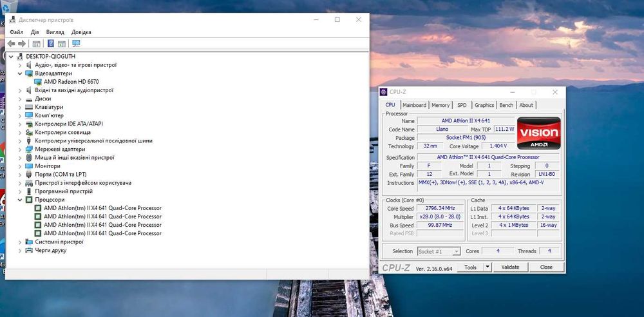Click the Code Name value Llano
The height and width of the screenshot is (317, 644).
pyautogui.click(x=442, y=129)
